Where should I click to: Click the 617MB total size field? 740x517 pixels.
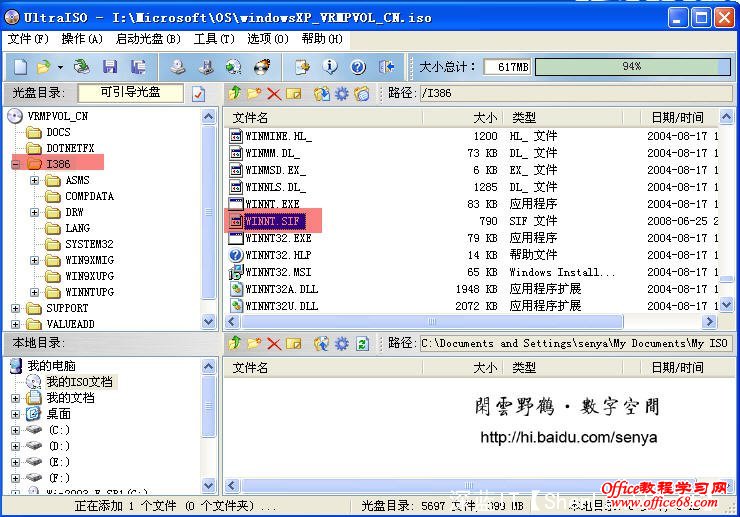[507, 67]
